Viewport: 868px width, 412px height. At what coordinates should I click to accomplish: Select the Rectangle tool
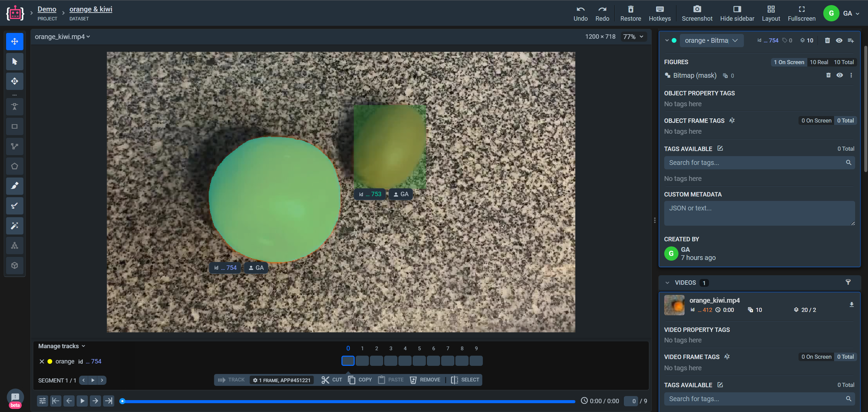[15, 127]
